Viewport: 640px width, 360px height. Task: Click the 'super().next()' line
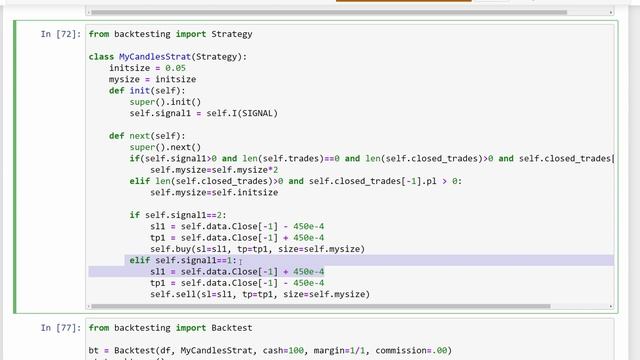pyautogui.click(x=165, y=147)
